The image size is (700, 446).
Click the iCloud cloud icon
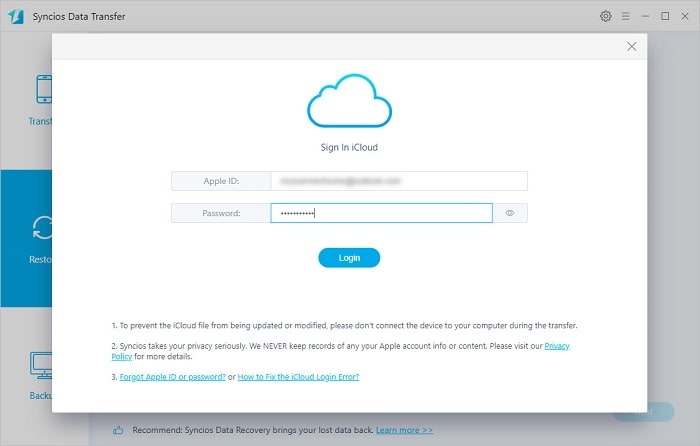(349, 101)
